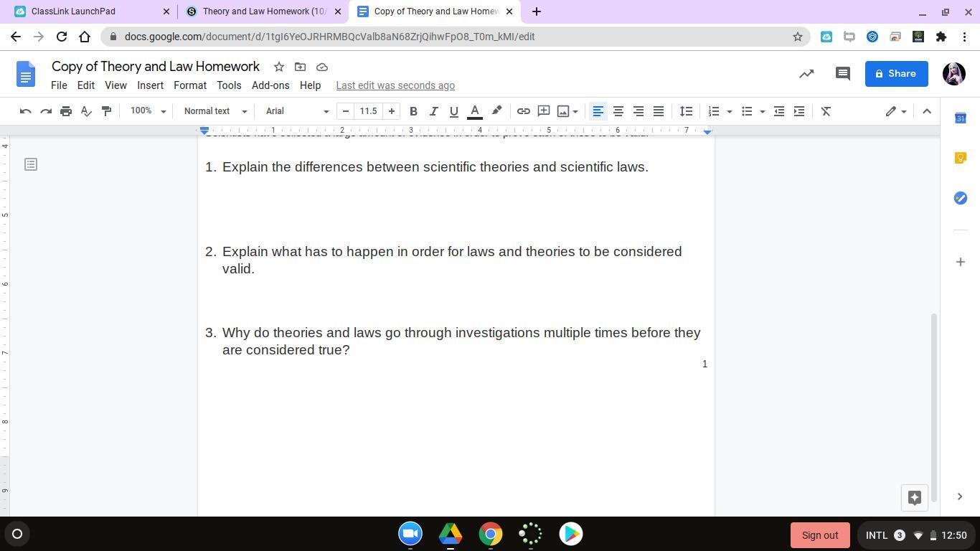Toggle bulleted list formatting
Image resolution: width=980 pixels, height=551 pixels.
pyautogui.click(x=747, y=111)
